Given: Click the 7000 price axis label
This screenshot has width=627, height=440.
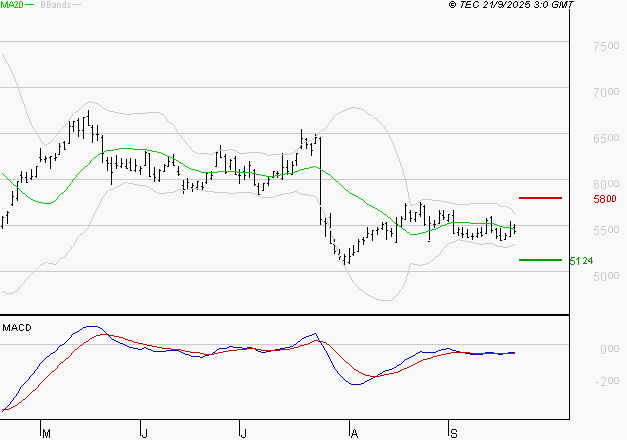Looking at the screenshot, I should [x=606, y=93].
